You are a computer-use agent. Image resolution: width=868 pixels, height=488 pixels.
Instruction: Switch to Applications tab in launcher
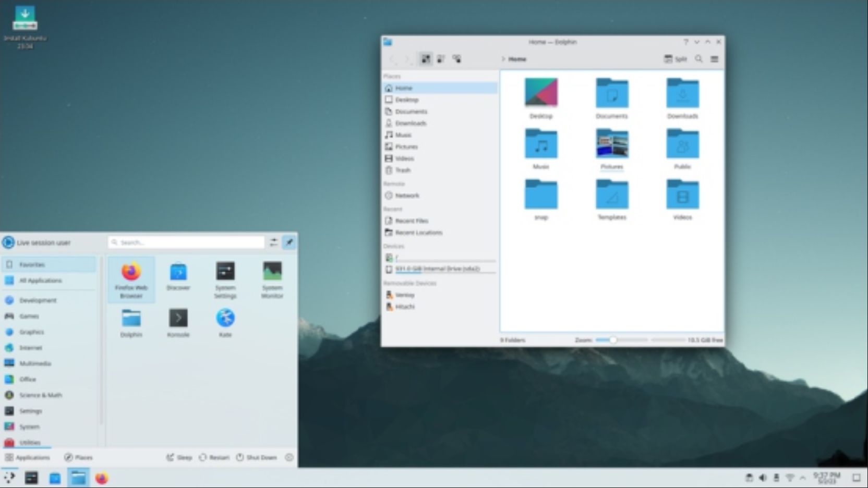coord(27,457)
